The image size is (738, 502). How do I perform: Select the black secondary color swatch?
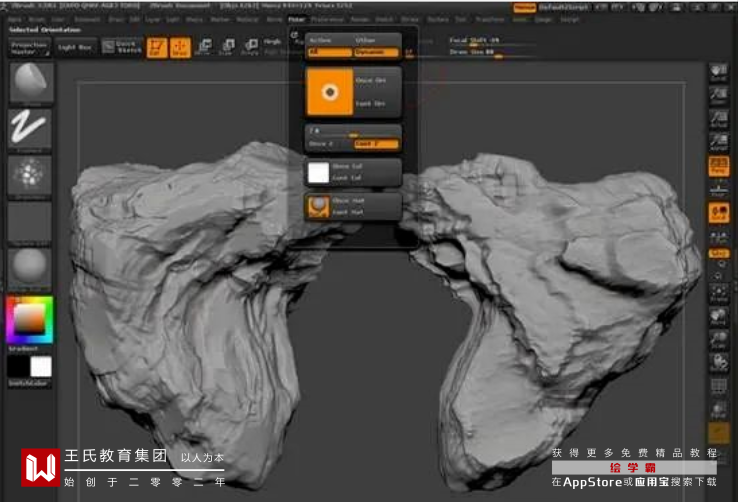tap(18, 367)
